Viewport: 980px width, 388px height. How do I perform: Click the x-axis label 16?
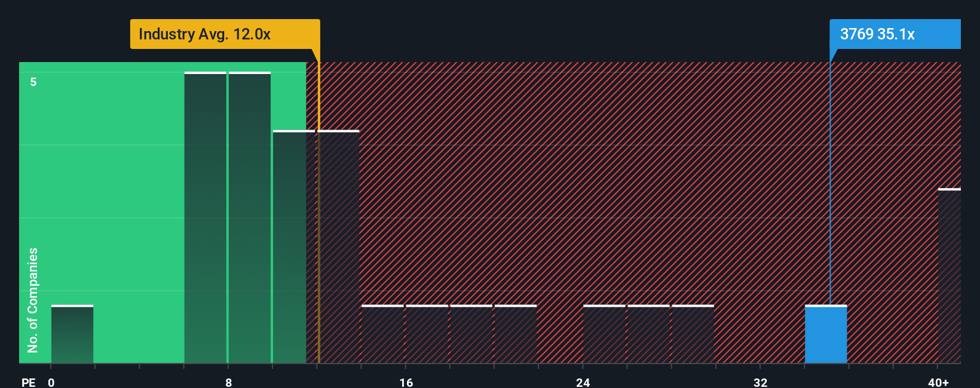click(406, 382)
